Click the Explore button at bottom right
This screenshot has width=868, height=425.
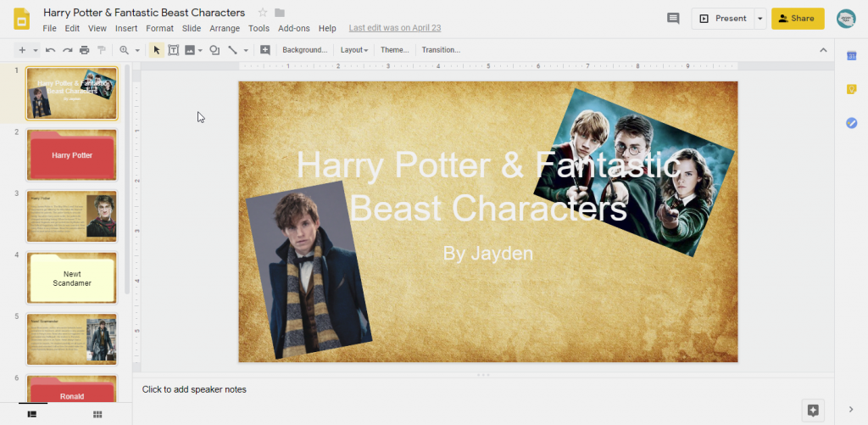coord(813,410)
